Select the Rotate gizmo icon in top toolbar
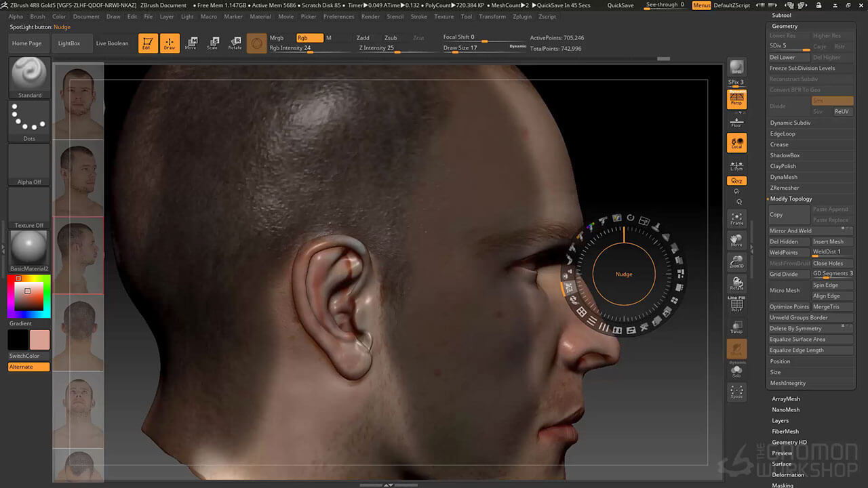The height and width of the screenshot is (488, 868). (x=235, y=43)
